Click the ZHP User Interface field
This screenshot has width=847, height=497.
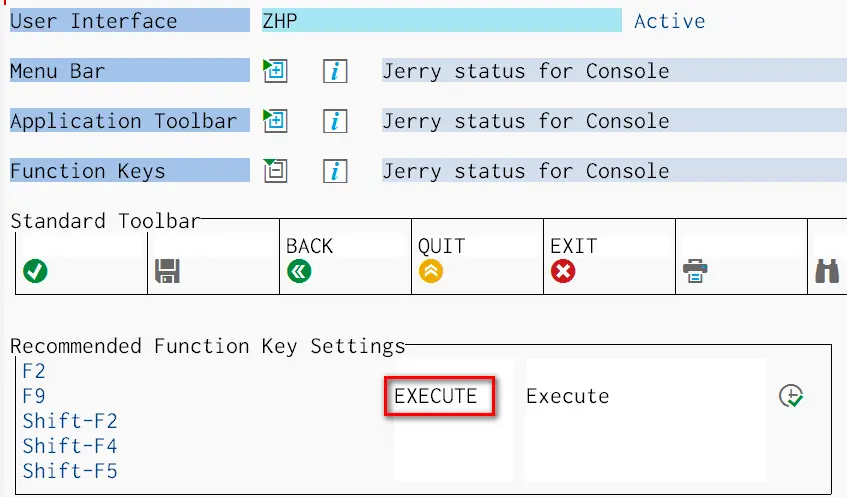[x=441, y=21]
